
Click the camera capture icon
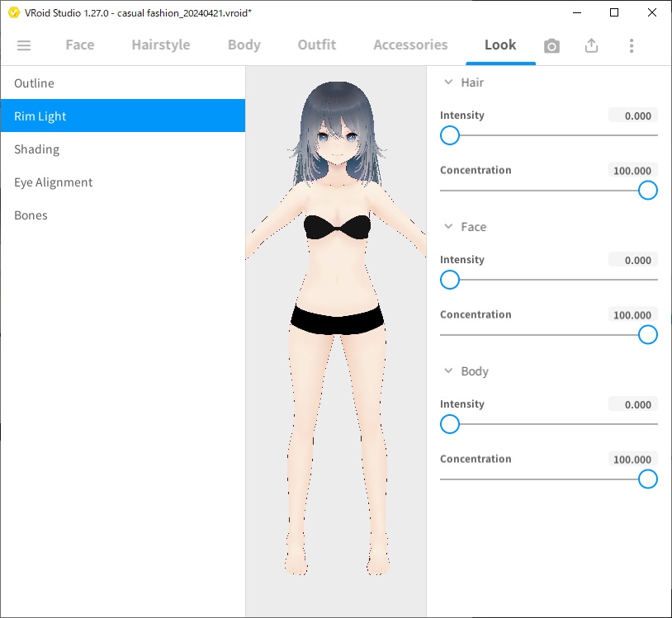click(x=551, y=46)
